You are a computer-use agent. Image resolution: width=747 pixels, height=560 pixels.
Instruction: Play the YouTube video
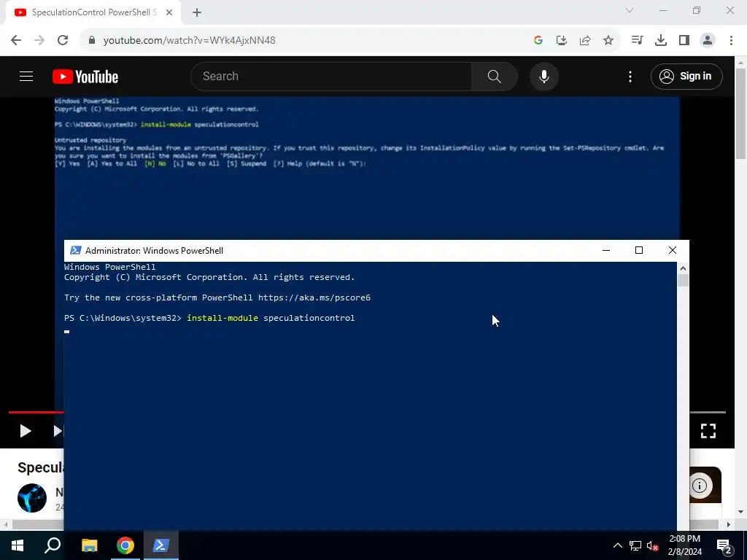pos(26,431)
